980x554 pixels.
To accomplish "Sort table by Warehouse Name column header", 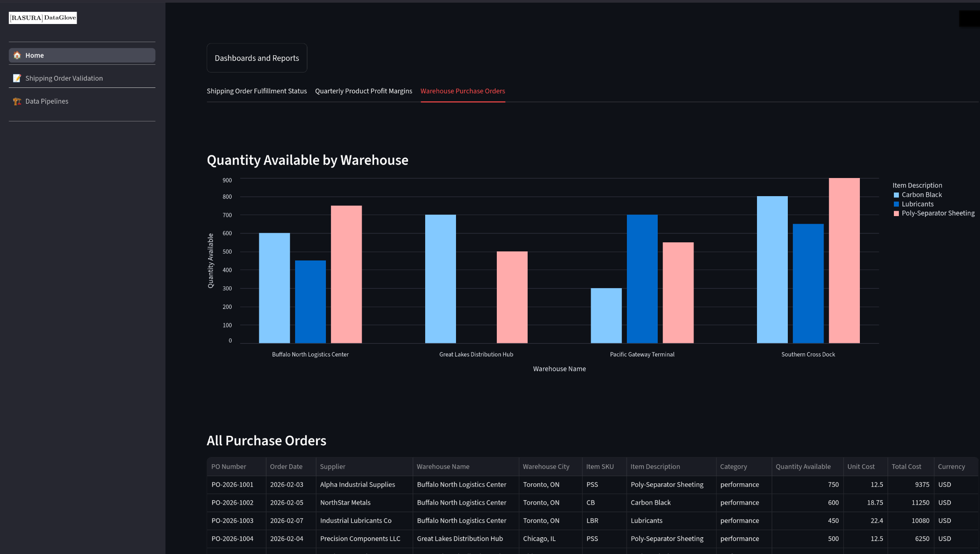I will point(466,467).
